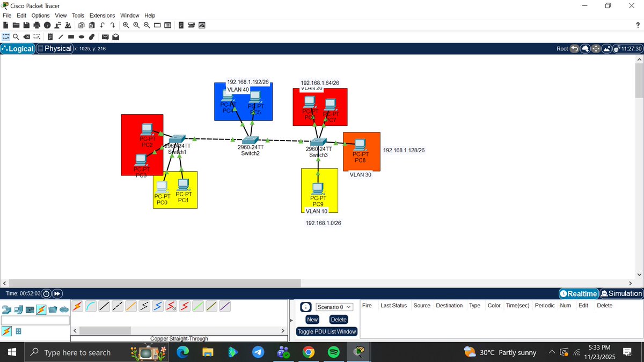This screenshot has width=644, height=362.
Task: Expand the Extensions menu
Action: click(x=102, y=15)
